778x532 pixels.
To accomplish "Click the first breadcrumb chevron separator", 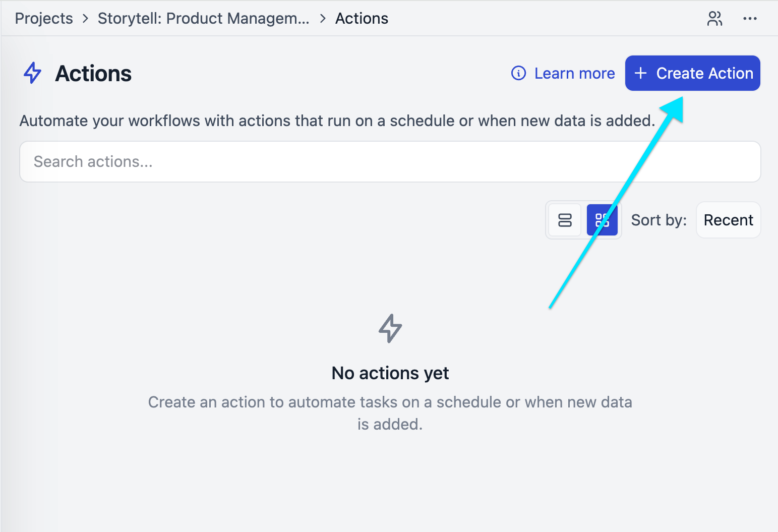I will pos(85,19).
